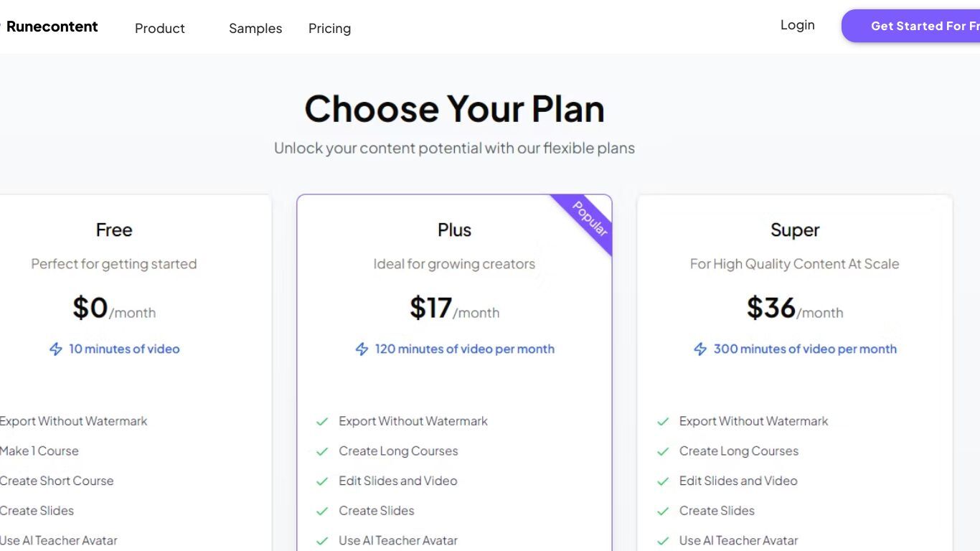
Task: Click the Get Started For Free button
Action: click(911, 26)
